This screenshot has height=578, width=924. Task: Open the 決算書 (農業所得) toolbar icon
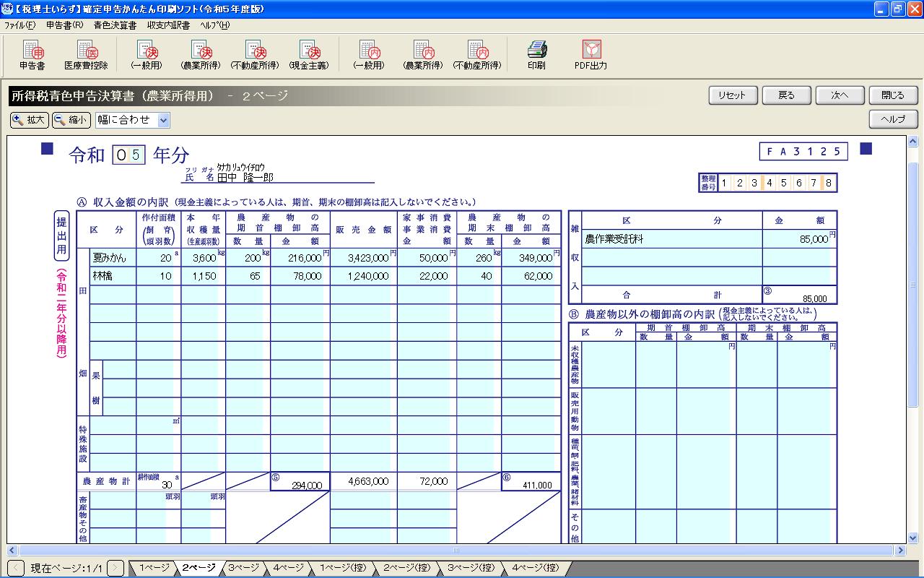pos(200,55)
